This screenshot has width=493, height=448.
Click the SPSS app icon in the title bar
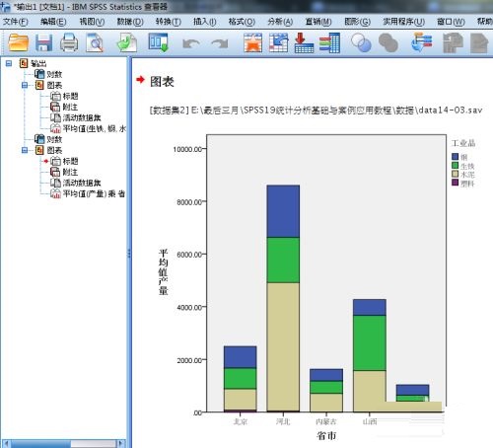(5, 6)
